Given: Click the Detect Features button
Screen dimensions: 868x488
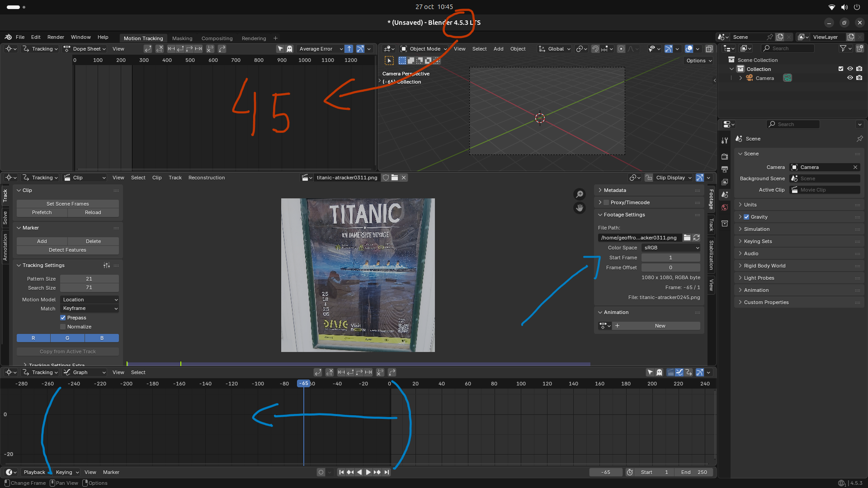Looking at the screenshot, I should tap(68, 250).
